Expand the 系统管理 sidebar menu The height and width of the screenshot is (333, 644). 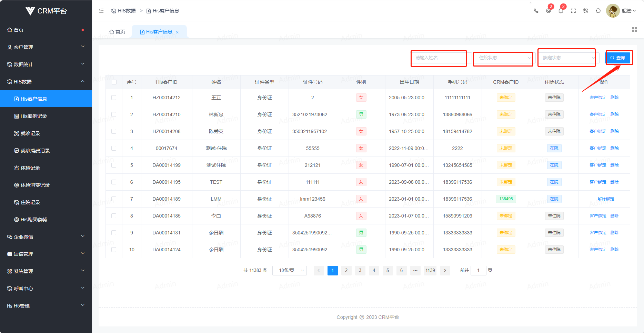click(x=46, y=271)
